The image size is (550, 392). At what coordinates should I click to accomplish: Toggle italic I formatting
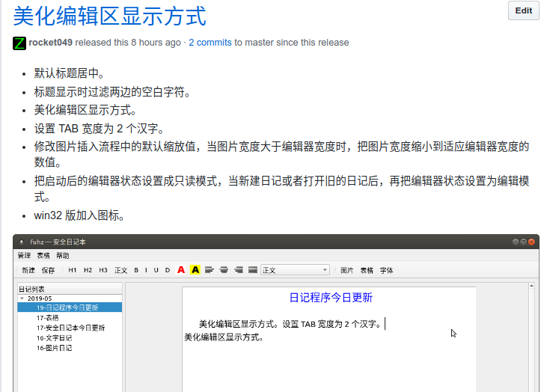coord(146,270)
